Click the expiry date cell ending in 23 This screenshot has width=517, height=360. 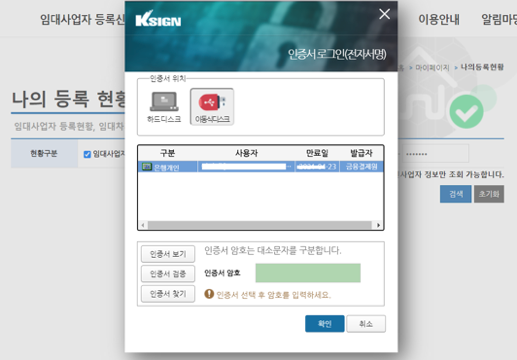(x=317, y=167)
